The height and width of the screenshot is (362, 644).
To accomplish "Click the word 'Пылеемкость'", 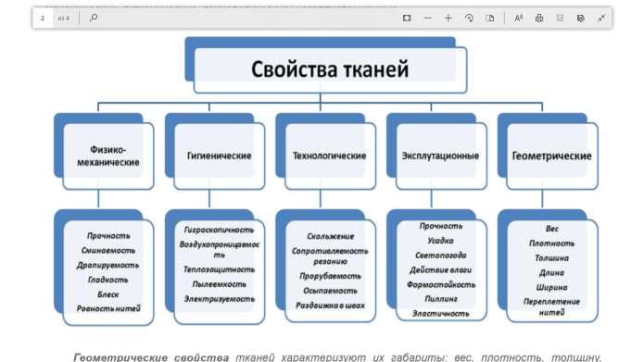I will point(220,284).
